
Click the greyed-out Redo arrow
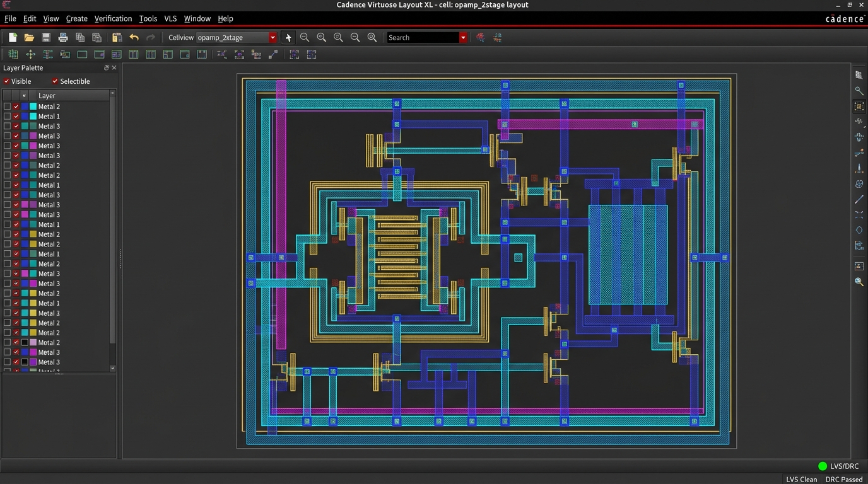coord(151,38)
